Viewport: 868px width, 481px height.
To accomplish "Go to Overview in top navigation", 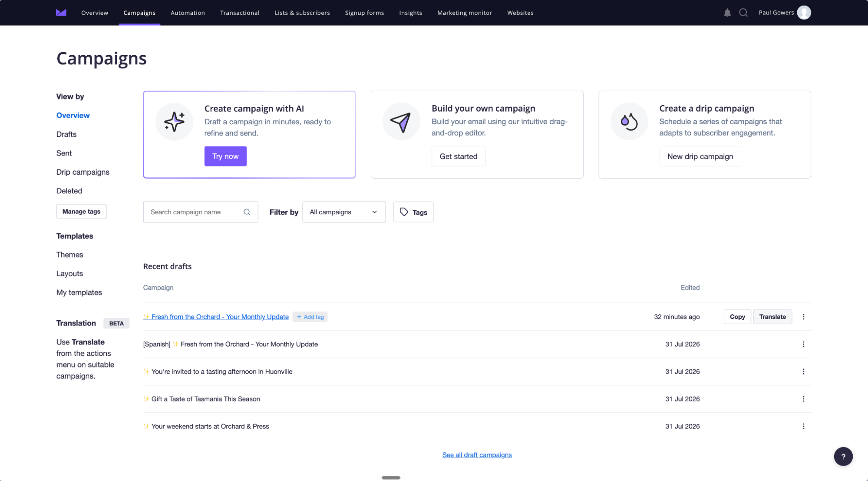I will pos(95,13).
